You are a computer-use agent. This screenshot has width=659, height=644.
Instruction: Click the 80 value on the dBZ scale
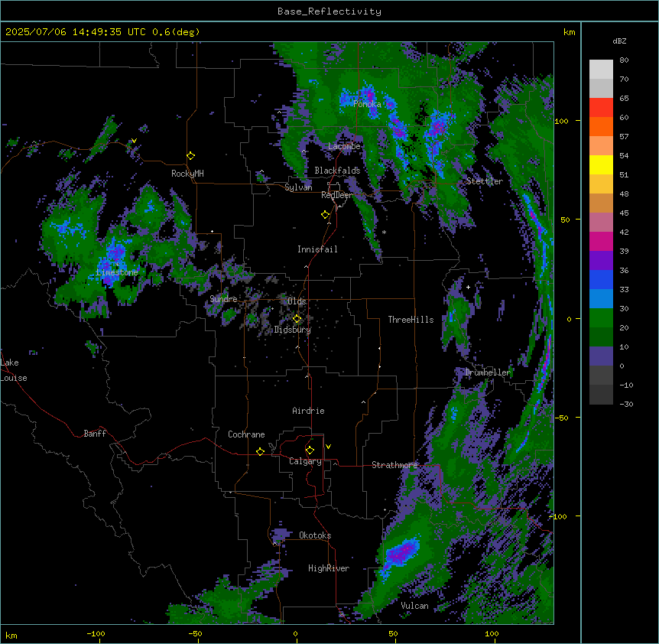pyautogui.click(x=624, y=60)
